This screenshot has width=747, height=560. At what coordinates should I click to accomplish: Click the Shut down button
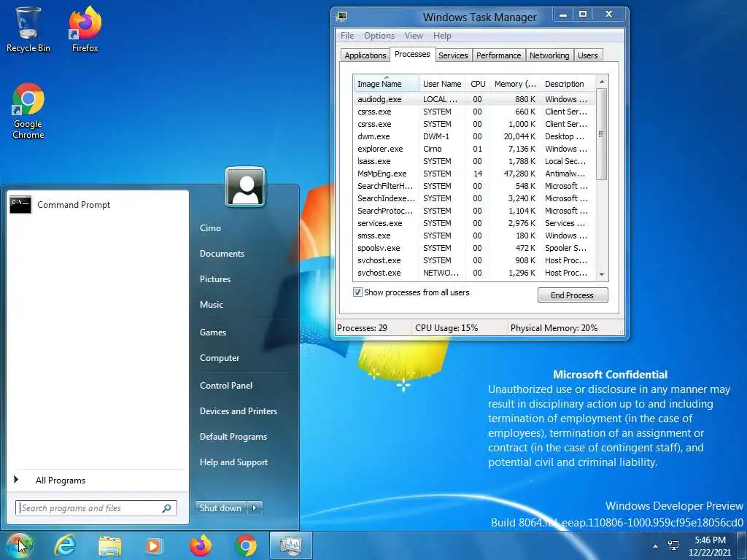221,508
